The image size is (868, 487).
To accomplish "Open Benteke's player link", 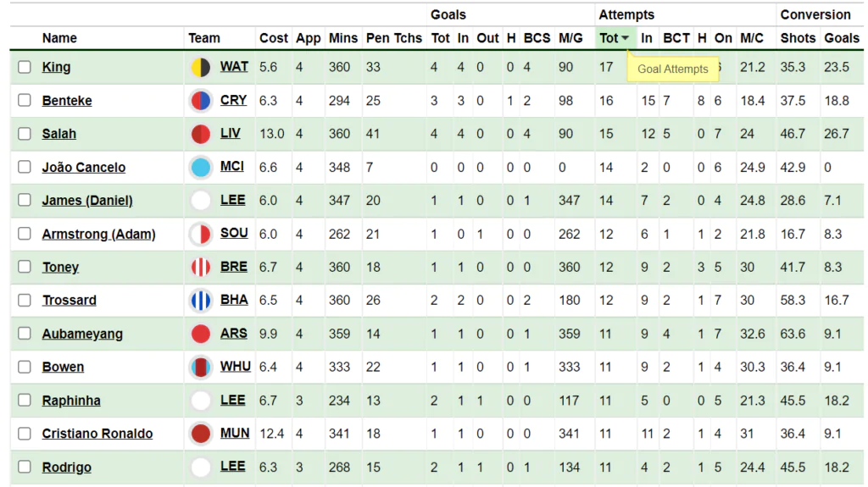I will 67,101.
